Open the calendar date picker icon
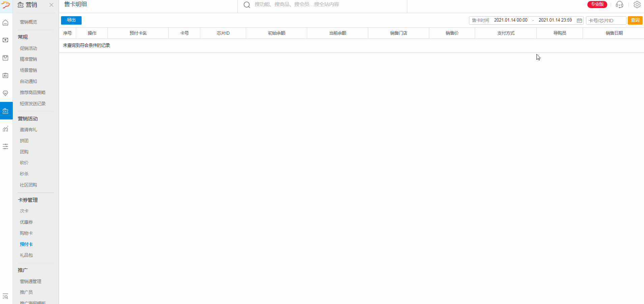This screenshot has width=644, height=304. (x=579, y=21)
